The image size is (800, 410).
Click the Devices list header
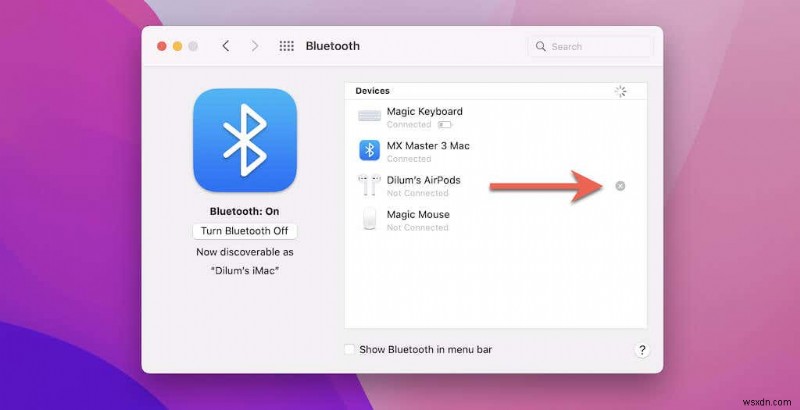495,91
